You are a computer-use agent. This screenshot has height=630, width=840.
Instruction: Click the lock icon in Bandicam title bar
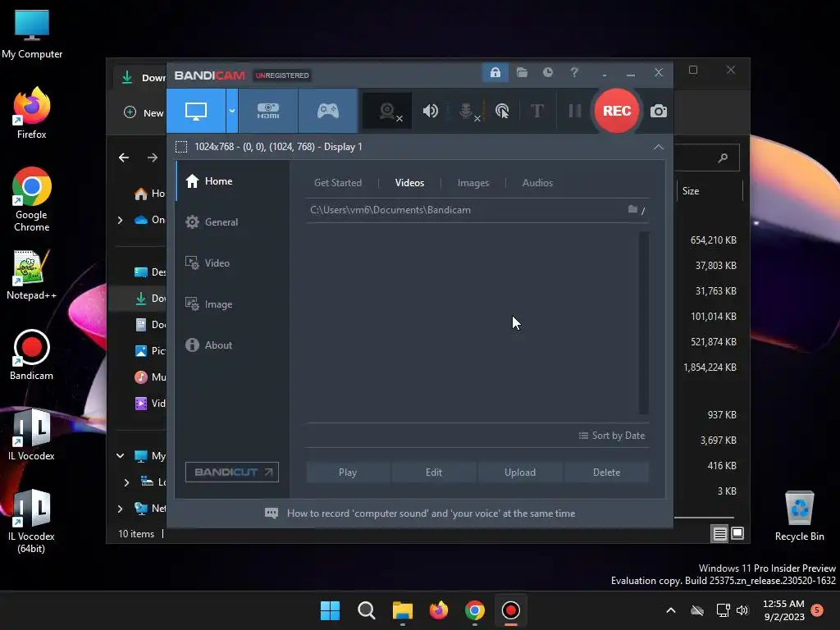click(495, 72)
